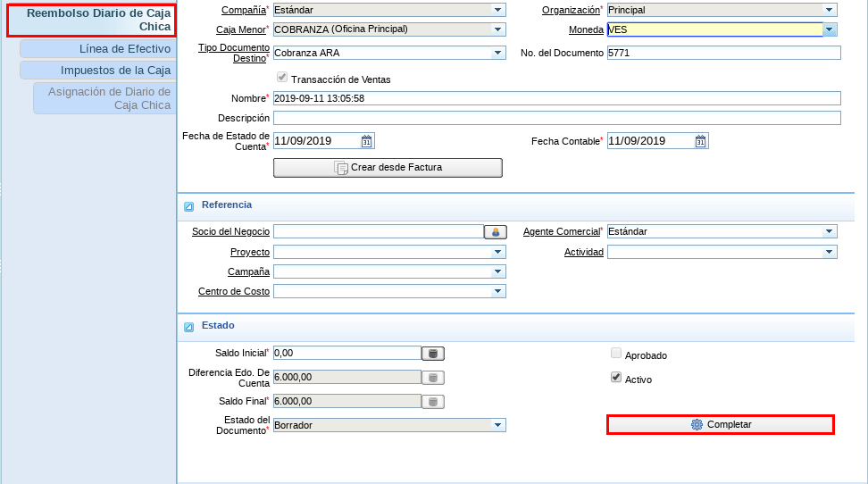Follow the Agente Comercial label link

point(562,231)
